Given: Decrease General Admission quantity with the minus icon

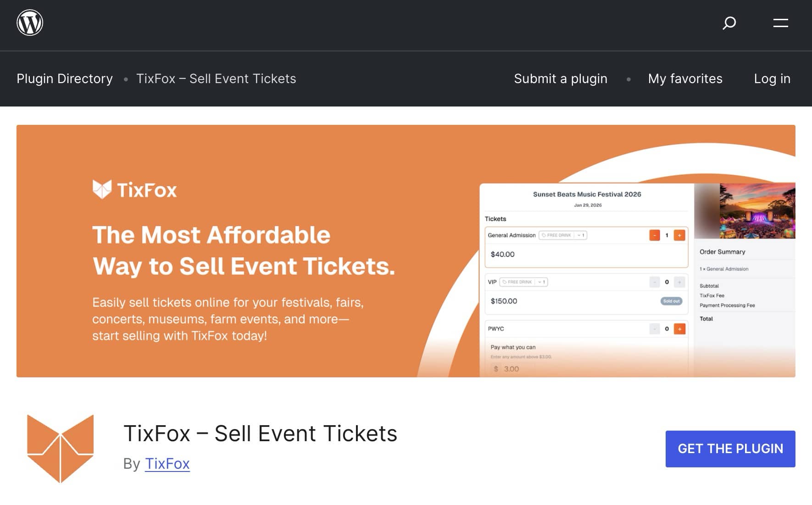Looking at the screenshot, I should [x=655, y=235].
